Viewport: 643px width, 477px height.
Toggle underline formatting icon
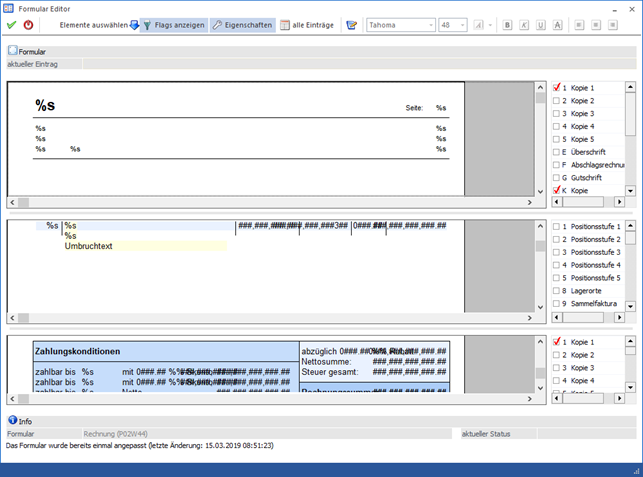point(540,25)
